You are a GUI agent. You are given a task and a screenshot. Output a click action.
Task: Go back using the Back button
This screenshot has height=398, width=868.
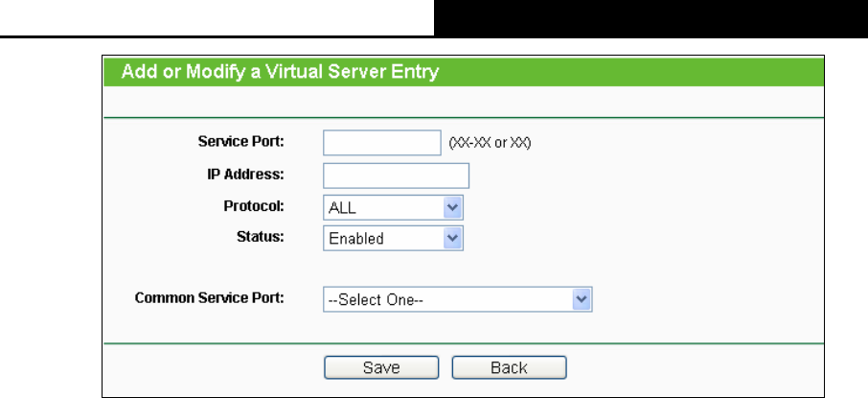tap(510, 367)
